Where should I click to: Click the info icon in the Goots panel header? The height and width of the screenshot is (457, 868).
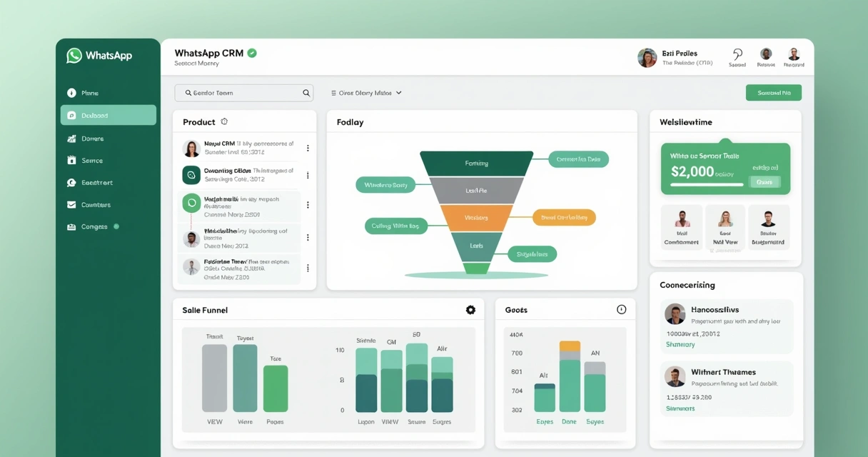[621, 309]
